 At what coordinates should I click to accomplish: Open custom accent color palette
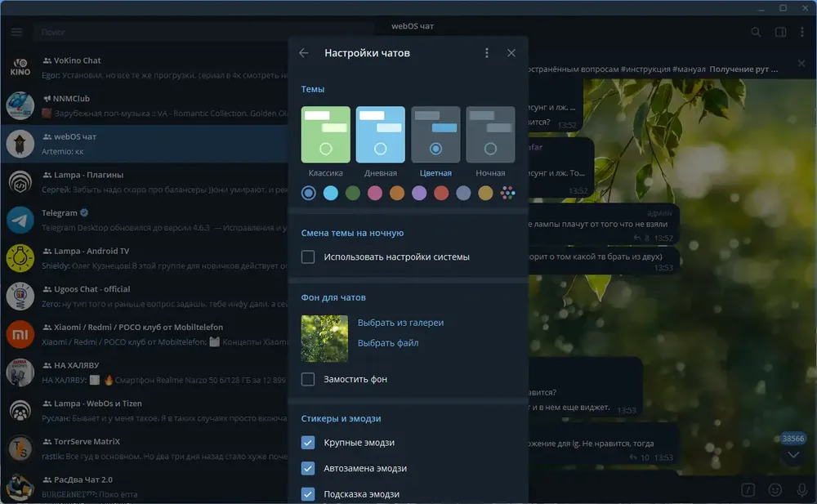tap(507, 194)
